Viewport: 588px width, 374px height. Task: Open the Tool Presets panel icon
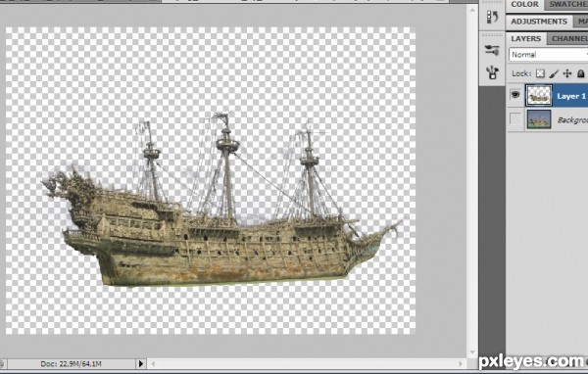point(492,71)
